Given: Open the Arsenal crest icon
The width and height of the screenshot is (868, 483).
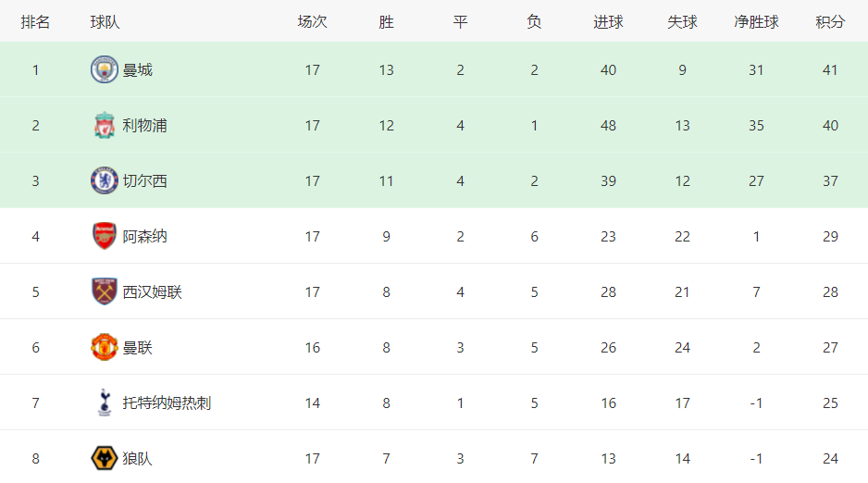Looking at the screenshot, I should 104,236.
